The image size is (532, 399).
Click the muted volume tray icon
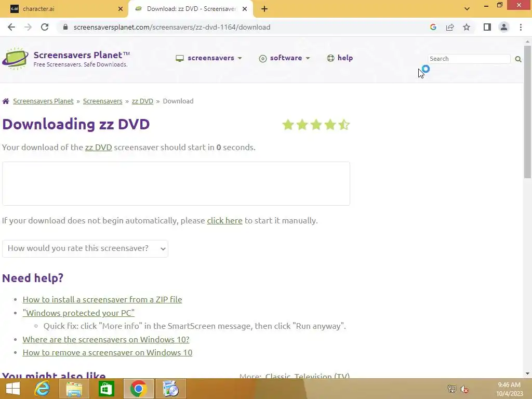[x=464, y=389]
